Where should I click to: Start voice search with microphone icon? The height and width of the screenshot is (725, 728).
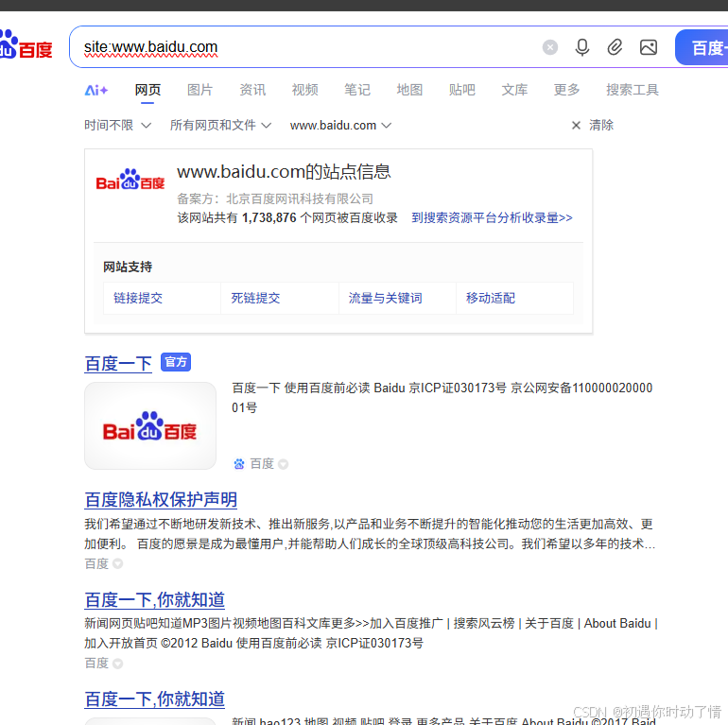pyautogui.click(x=582, y=47)
